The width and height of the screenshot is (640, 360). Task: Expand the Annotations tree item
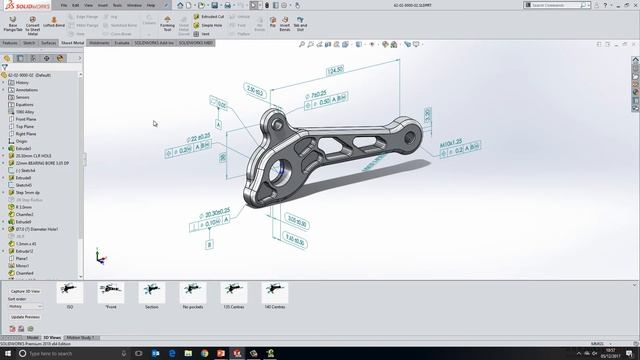click(x=4, y=90)
